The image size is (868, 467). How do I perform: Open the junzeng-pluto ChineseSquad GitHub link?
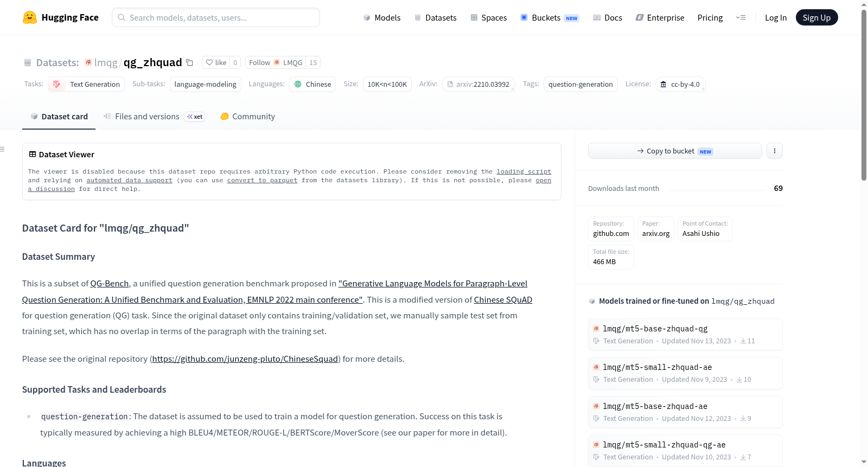pos(245,359)
